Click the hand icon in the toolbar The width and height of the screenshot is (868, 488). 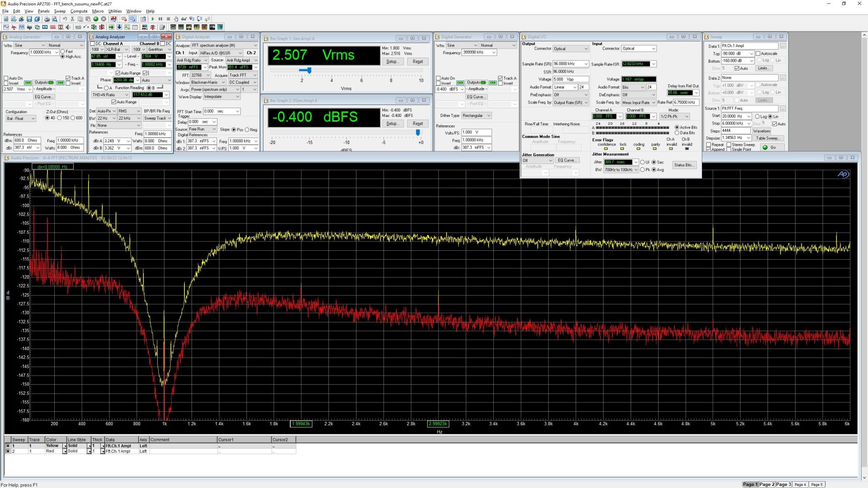[x=176, y=19]
